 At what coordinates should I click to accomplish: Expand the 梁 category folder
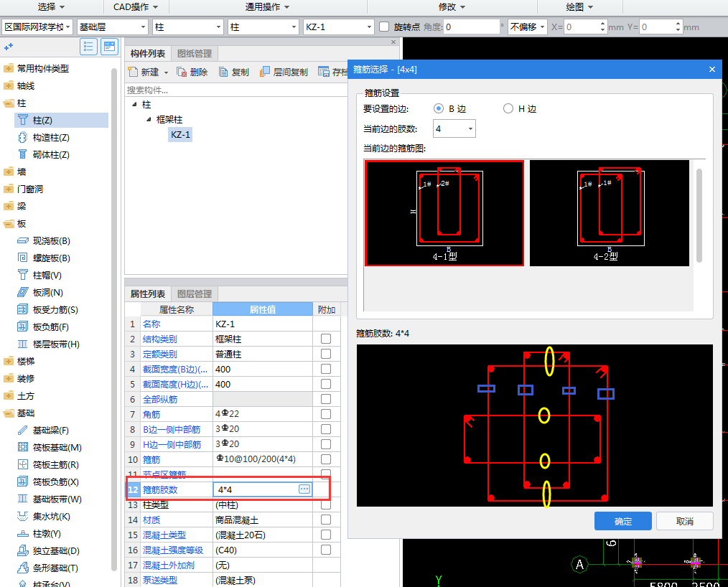(x=9, y=206)
